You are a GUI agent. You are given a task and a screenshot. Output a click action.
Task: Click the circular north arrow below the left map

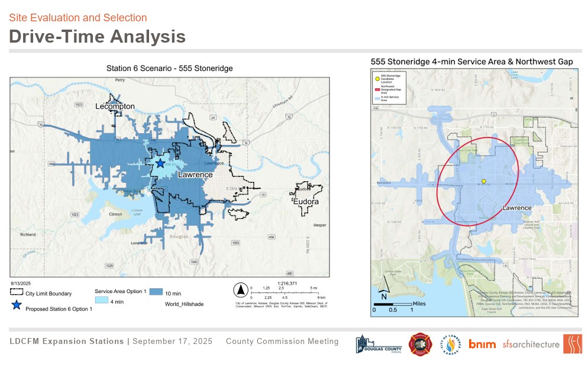[x=241, y=290]
